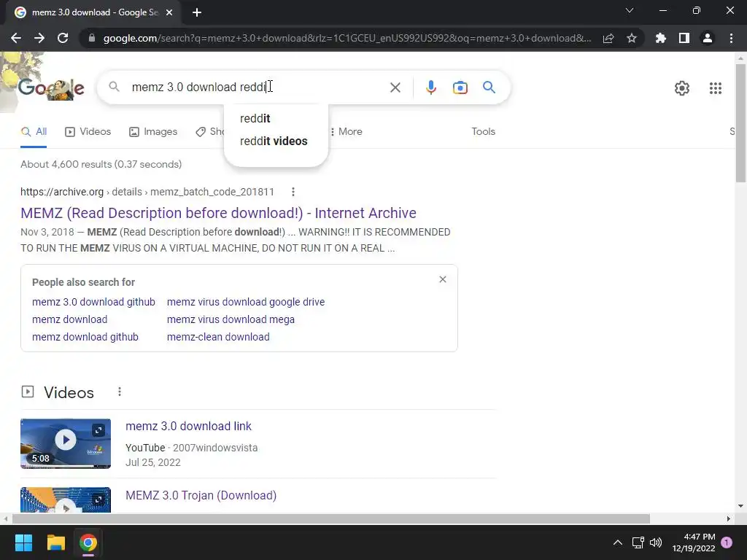Select the All results tab

click(x=34, y=132)
